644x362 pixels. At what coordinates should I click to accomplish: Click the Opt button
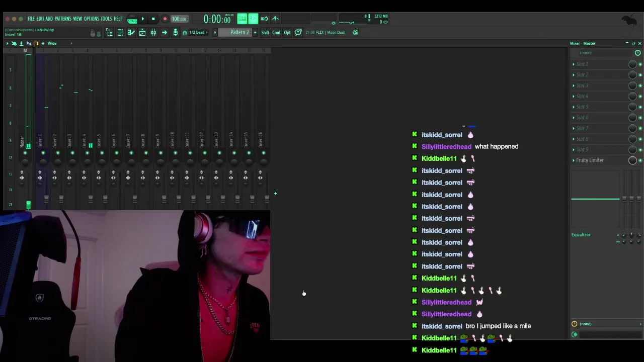click(x=287, y=33)
